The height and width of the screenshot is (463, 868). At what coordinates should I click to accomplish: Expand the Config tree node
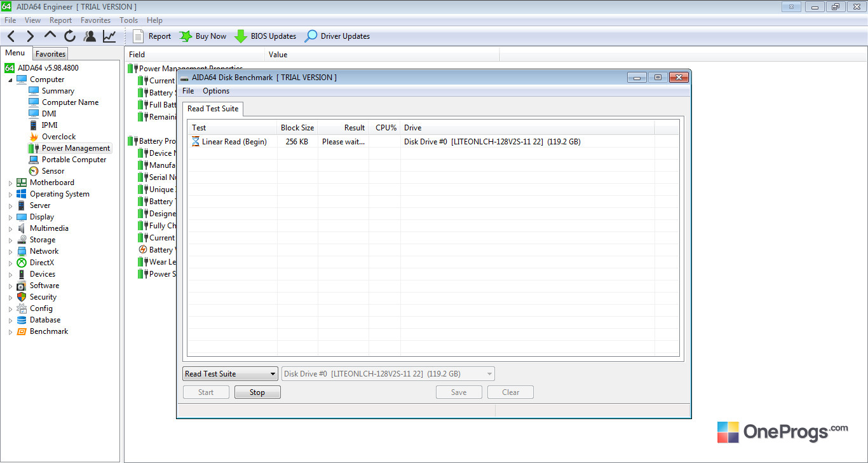(10, 308)
